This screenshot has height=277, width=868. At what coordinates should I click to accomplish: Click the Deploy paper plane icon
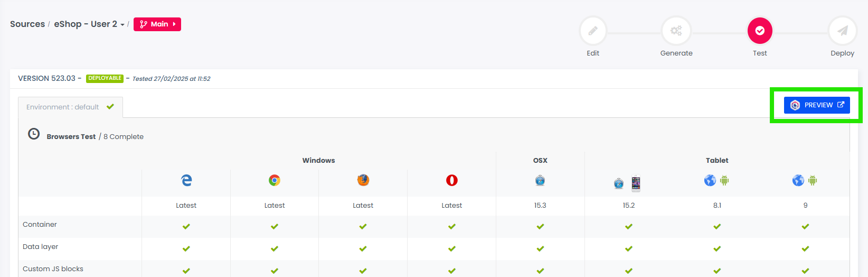842,31
